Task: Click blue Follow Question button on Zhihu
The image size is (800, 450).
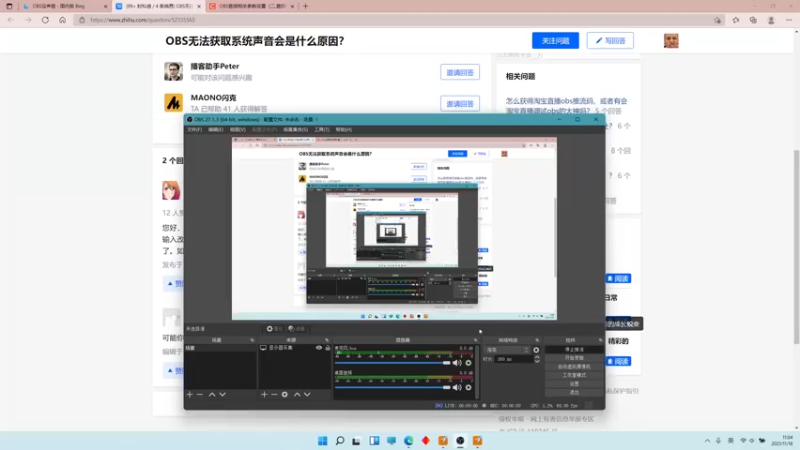Action: click(x=555, y=40)
